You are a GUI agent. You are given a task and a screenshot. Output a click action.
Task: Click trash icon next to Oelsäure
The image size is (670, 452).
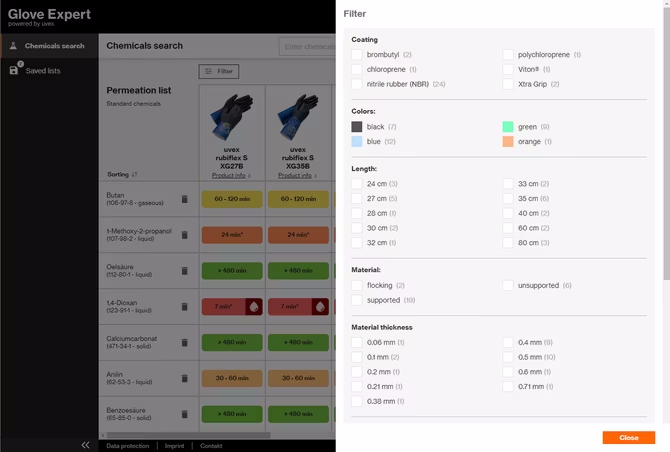[184, 271]
